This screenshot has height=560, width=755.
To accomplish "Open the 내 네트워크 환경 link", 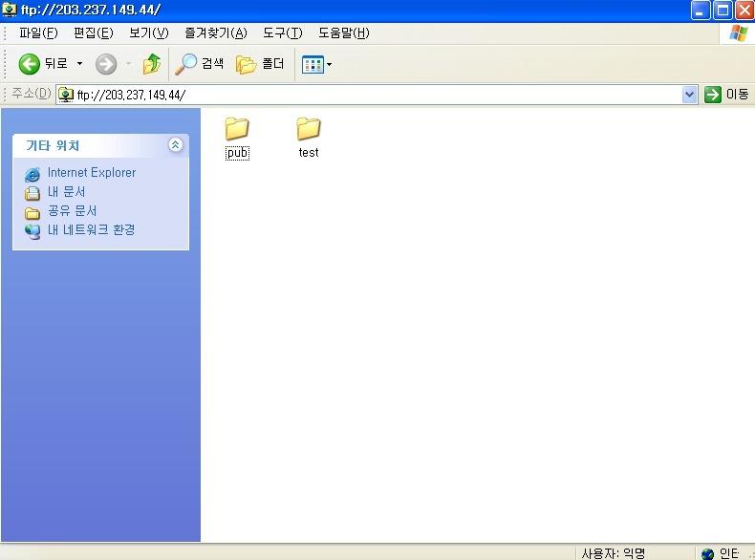I will click(91, 229).
